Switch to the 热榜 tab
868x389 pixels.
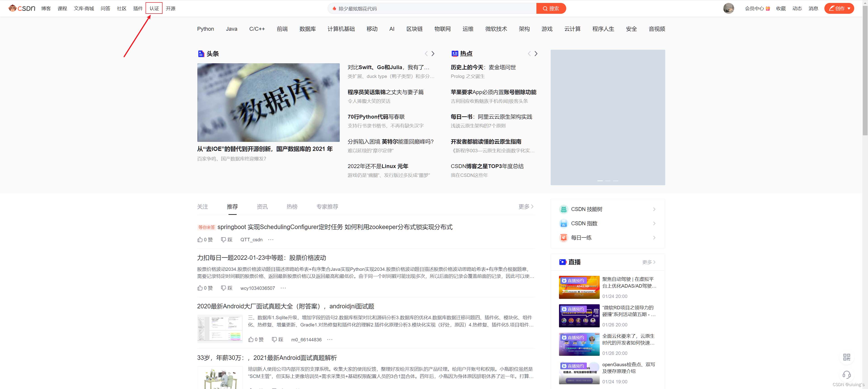point(292,206)
